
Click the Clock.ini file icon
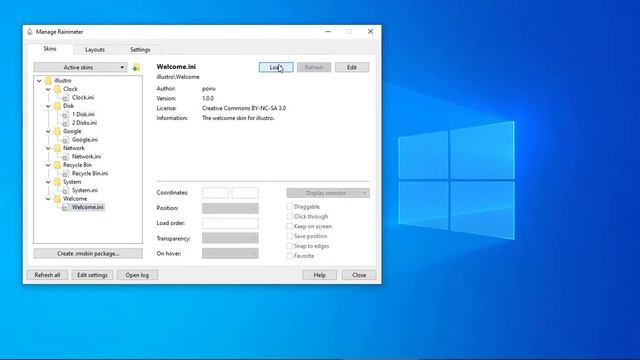(65, 98)
